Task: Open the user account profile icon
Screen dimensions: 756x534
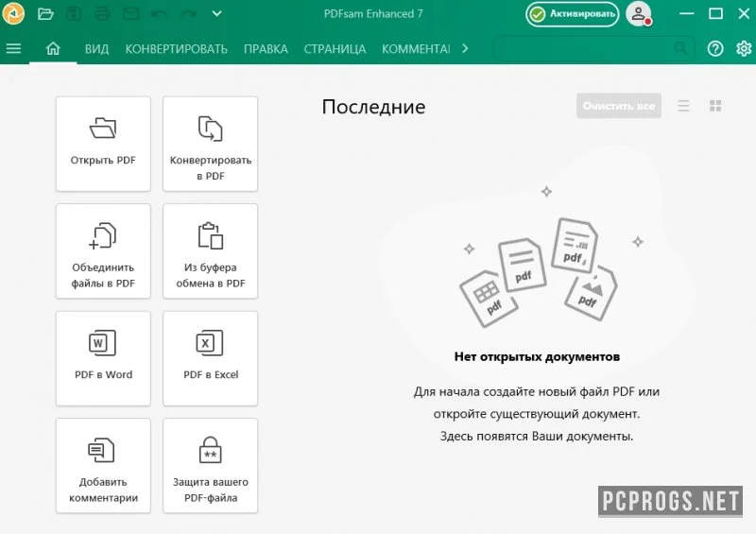Action: pos(639,13)
